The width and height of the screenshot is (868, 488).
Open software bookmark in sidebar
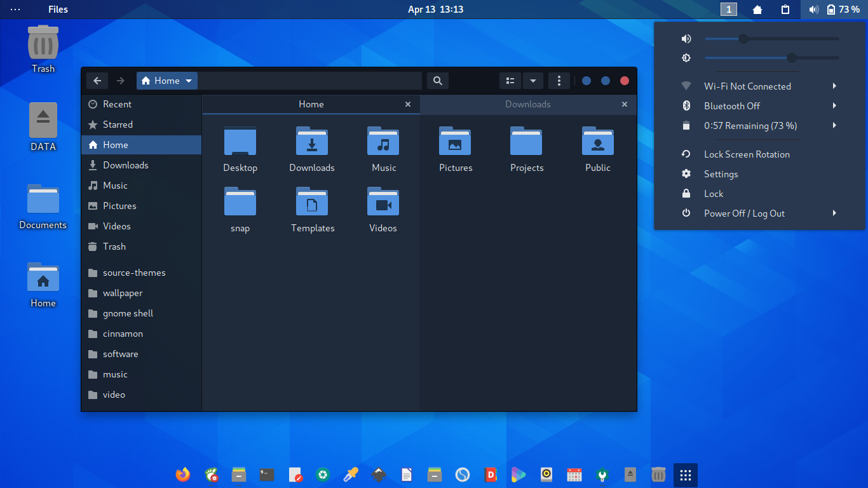pos(141,354)
